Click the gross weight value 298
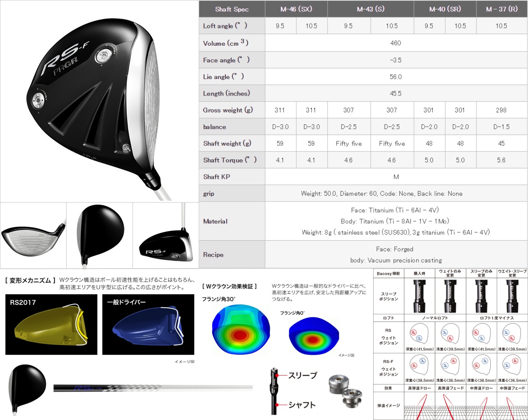Screen dimensions: 528x420 pos(501,110)
